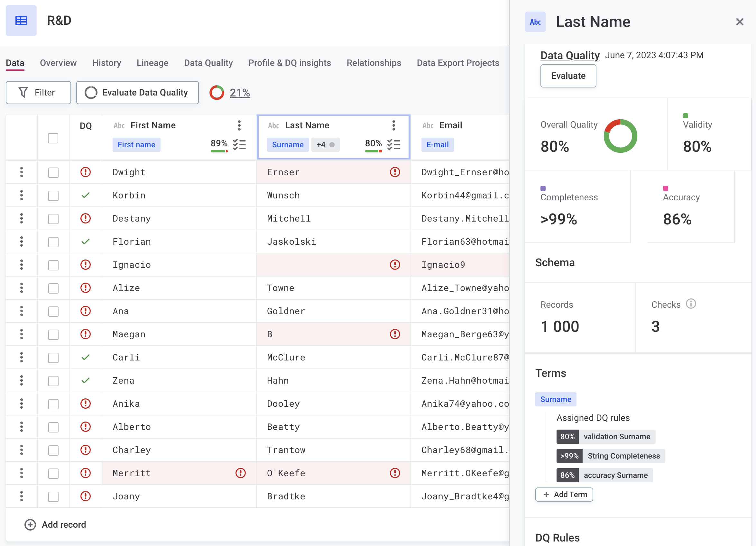Click the error icon in Ernser last name cell
756x546 pixels.
tap(395, 172)
